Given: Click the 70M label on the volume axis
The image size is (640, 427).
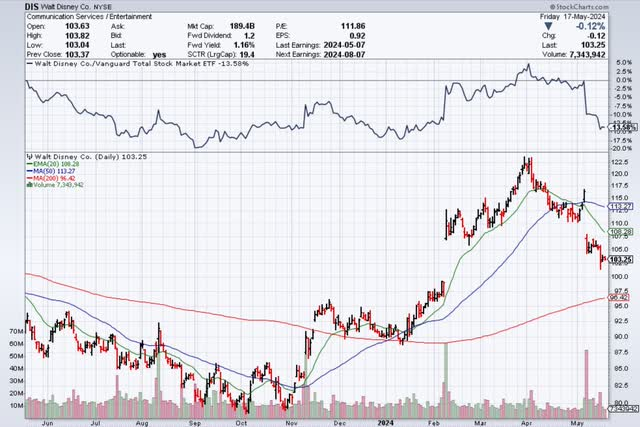Looking at the screenshot, I should pyautogui.click(x=16, y=331).
